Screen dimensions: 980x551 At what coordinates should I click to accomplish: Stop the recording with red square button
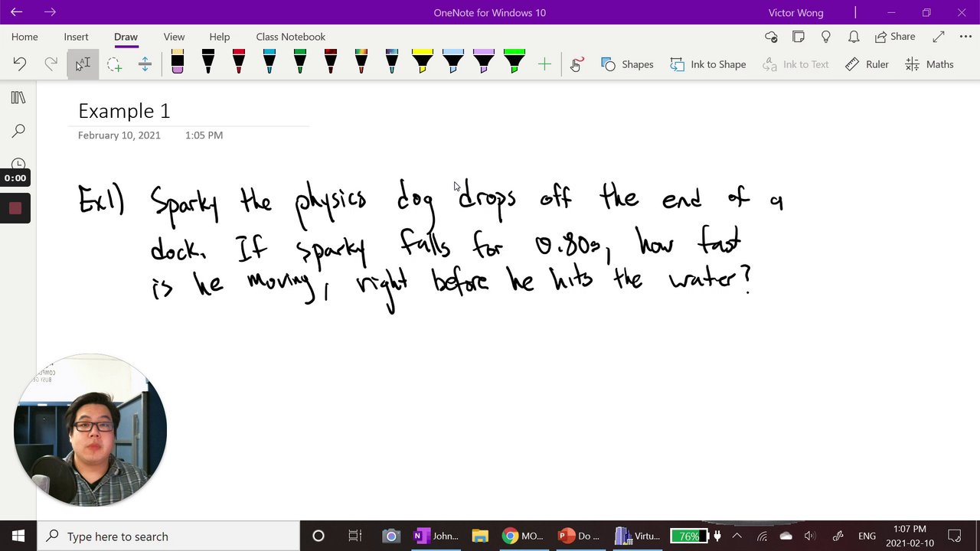pyautogui.click(x=15, y=208)
